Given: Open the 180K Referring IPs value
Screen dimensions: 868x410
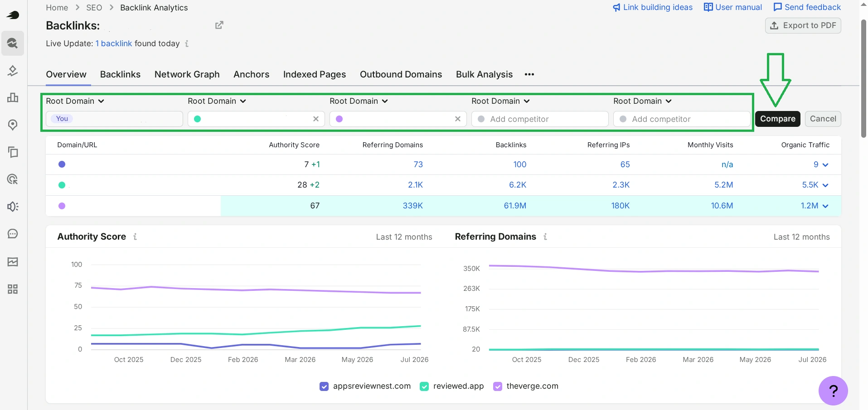Looking at the screenshot, I should click(621, 206).
